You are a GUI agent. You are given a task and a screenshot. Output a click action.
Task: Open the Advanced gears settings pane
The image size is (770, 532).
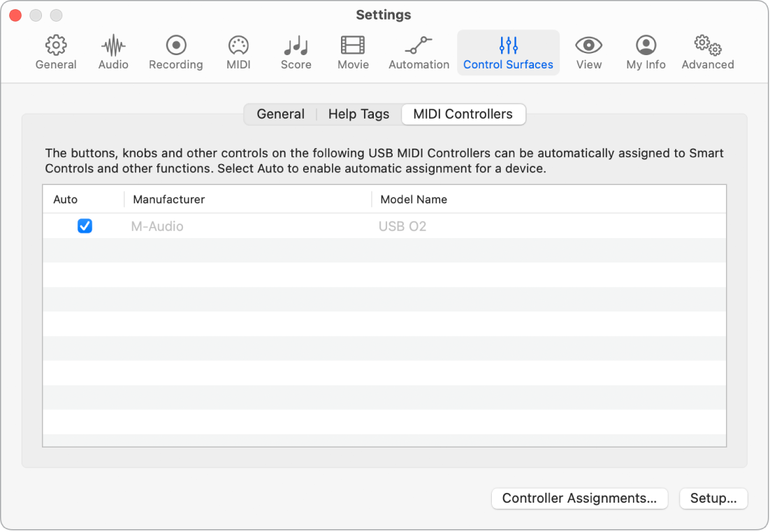[x=708, y=52]
